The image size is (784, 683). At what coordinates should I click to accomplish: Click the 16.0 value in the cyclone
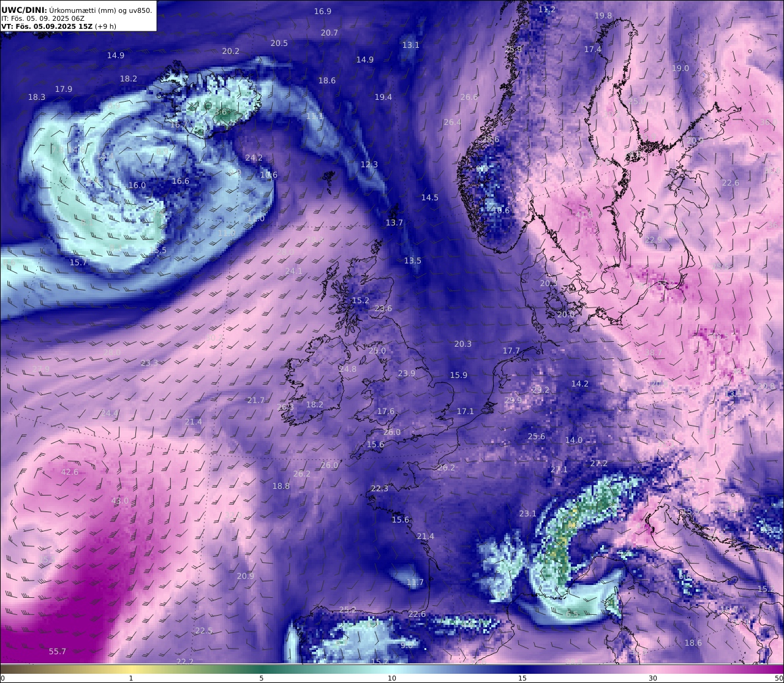(137, 185)
